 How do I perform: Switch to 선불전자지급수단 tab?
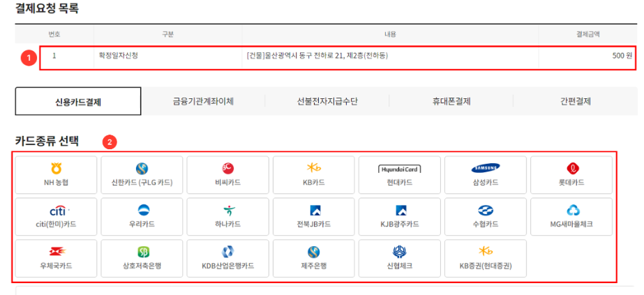327,101
